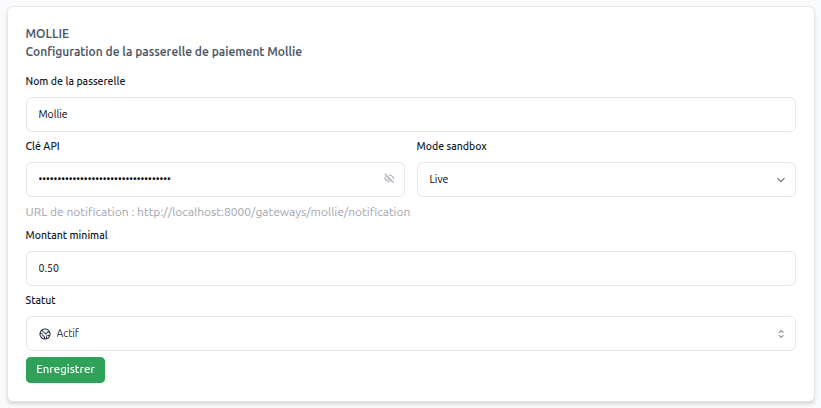821x408 pixels.
Task: Click the Clé API label
Action: [x=44, y=146]
